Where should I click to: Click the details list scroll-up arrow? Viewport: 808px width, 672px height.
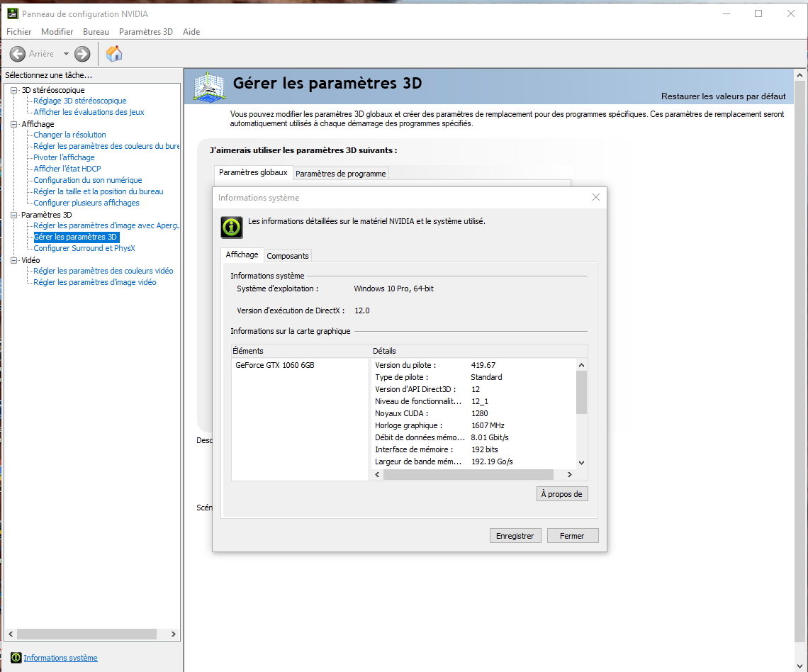tap(581, 365)
